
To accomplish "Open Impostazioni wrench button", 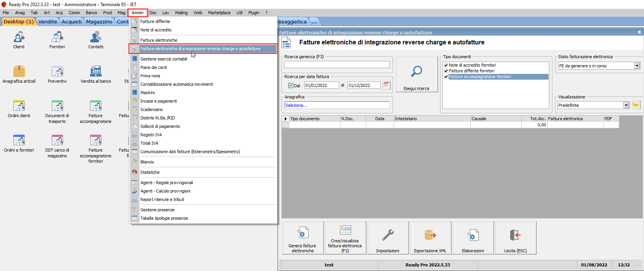I will [388, 238].
